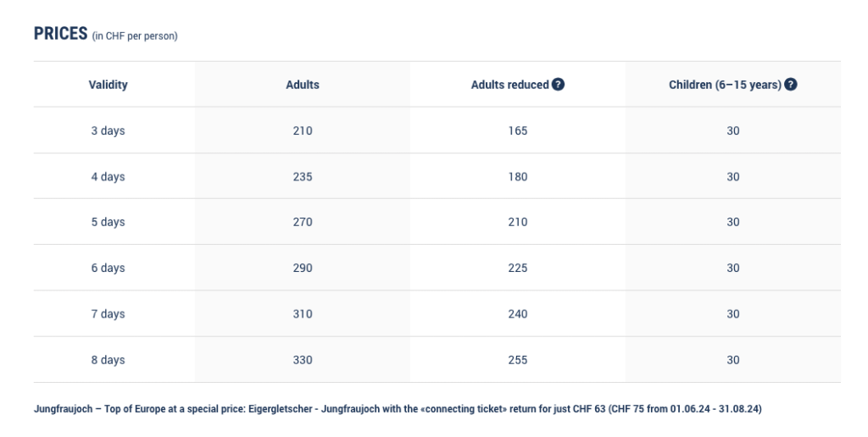Viewport: 868px width, 437px height.
Task: Click the Jungfraujoch connecting ticket note
Action: pyautogui.click(x=398, y=409)
